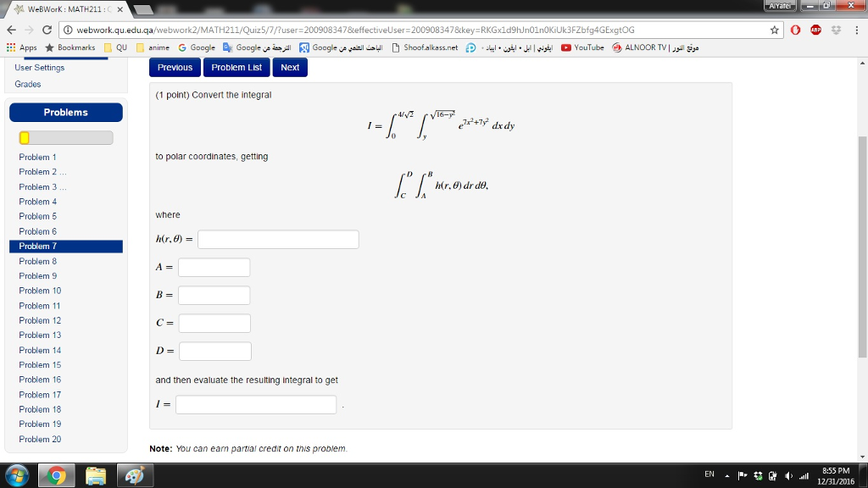The height and width of the screenshot is (488, 868).
Task: Click the Windows Start button
Action: [14, 476]
